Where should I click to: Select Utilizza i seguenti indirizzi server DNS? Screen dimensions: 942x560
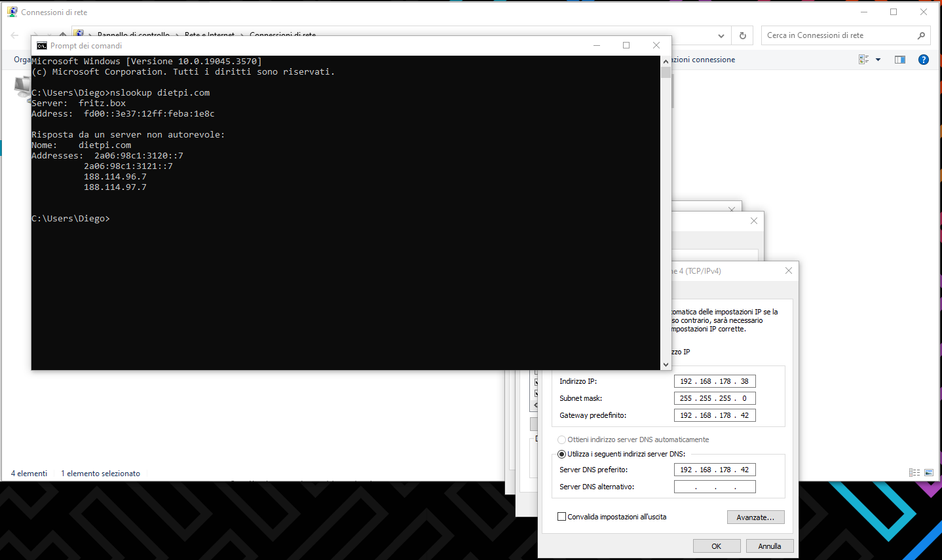click(x=561, y=454)
